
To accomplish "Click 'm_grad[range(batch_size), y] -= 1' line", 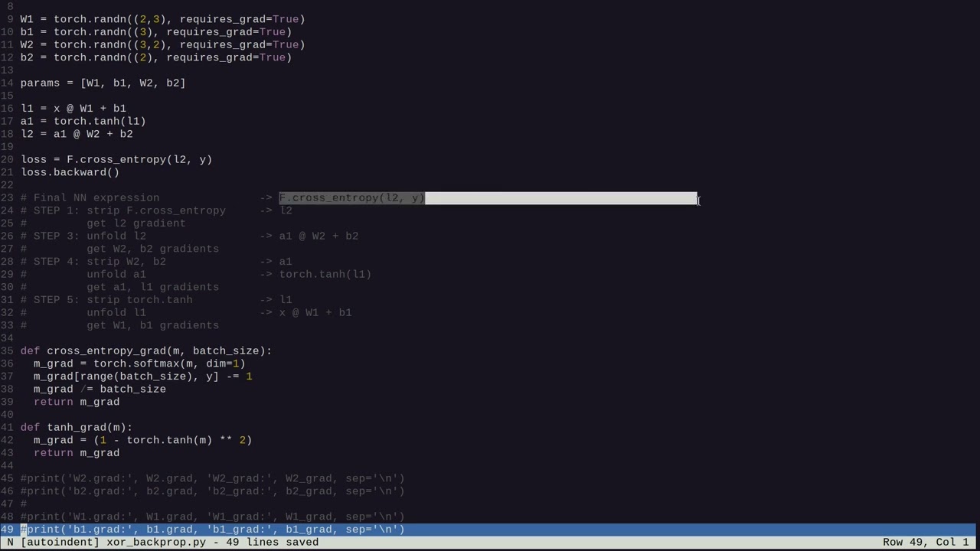I will [143, 377].
